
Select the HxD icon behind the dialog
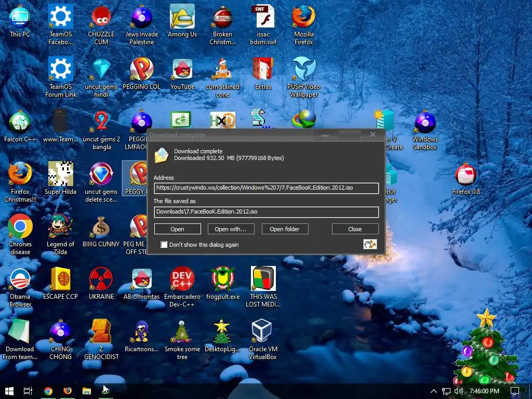[222, 120]
